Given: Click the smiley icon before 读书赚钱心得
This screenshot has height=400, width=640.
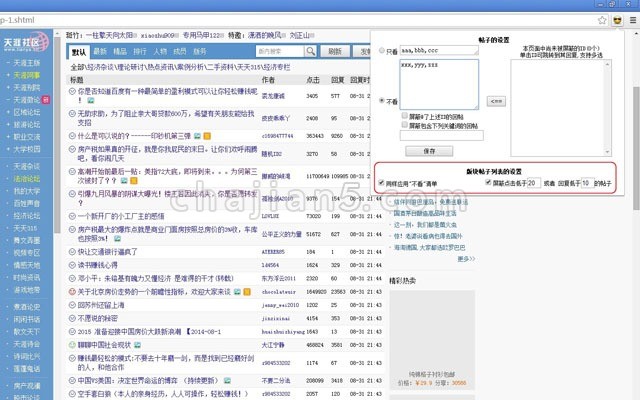Looking at the screenshot, I should point(72,265).
